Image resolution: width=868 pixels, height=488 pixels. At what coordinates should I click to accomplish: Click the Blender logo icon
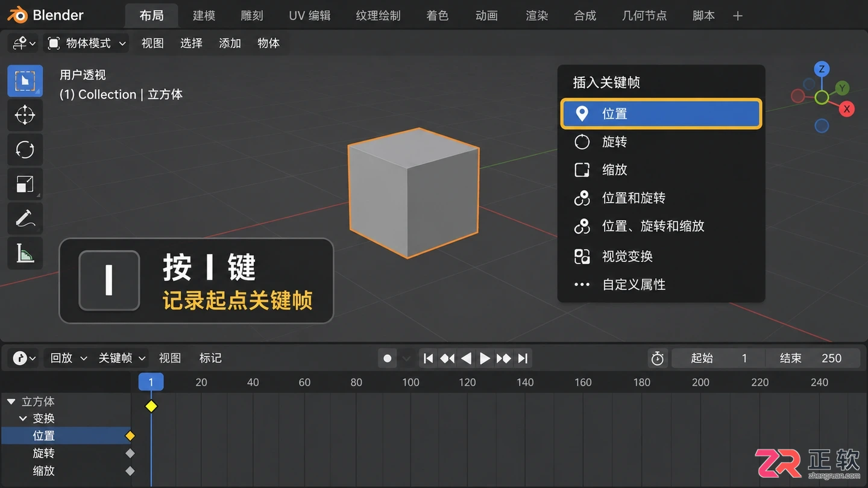click(18, 15)
